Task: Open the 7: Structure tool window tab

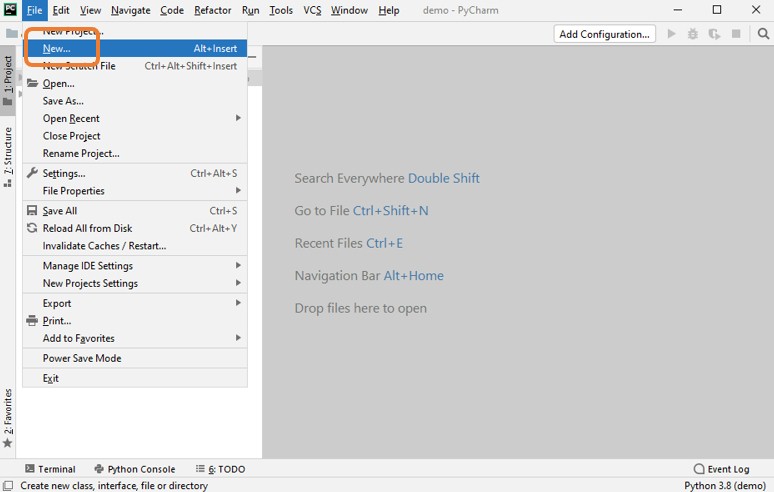Action: click(8, 157)
